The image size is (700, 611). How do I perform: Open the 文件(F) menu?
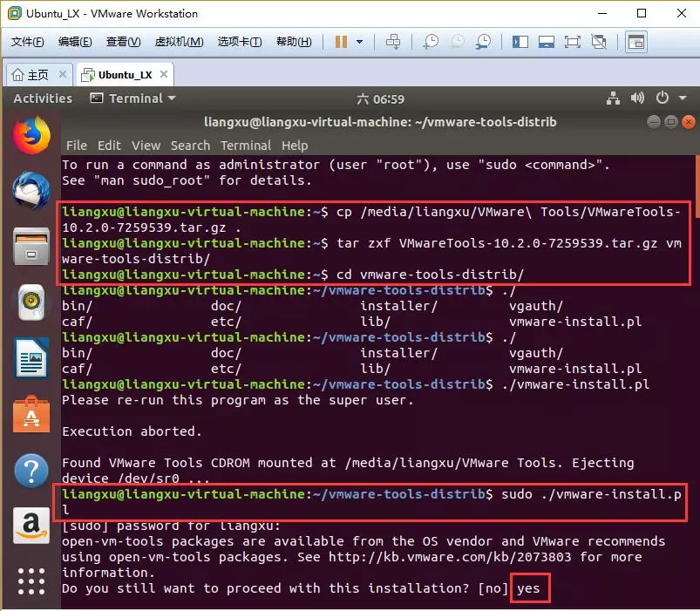(28, 42)
